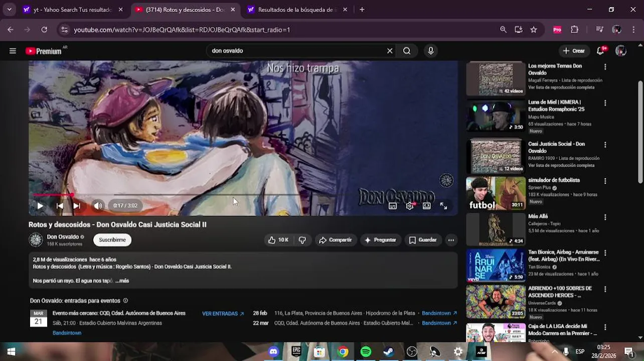Open options for Casi Justicia Social playlist
Image resolution: width=644 pixels, height=361 pixels.
pos(605,145)
